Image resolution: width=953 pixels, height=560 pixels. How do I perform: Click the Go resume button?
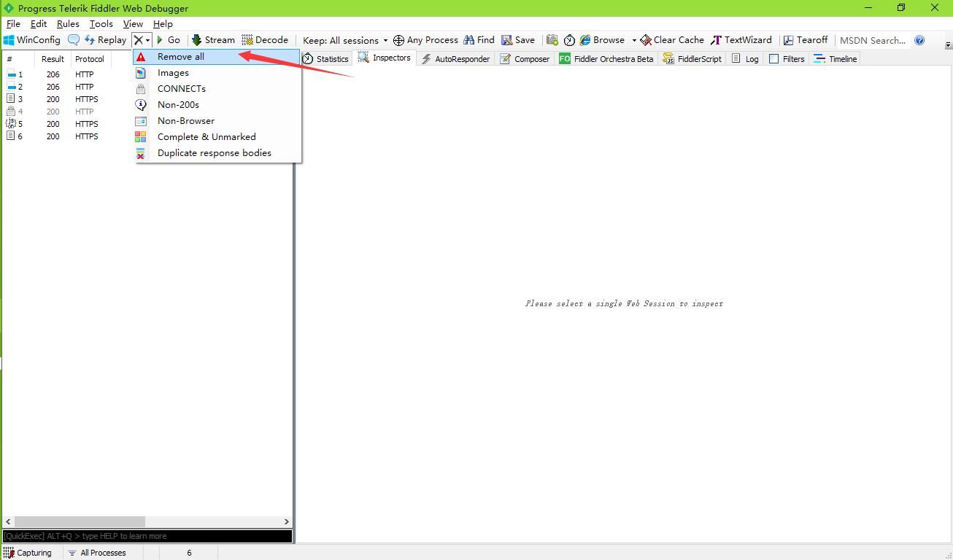[x=168, y=40]
